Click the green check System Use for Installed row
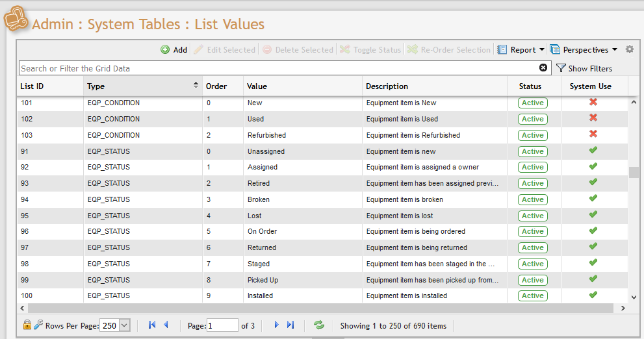This screenshot has width=644, height=339. pyautogui.click(x=593, y=295)
